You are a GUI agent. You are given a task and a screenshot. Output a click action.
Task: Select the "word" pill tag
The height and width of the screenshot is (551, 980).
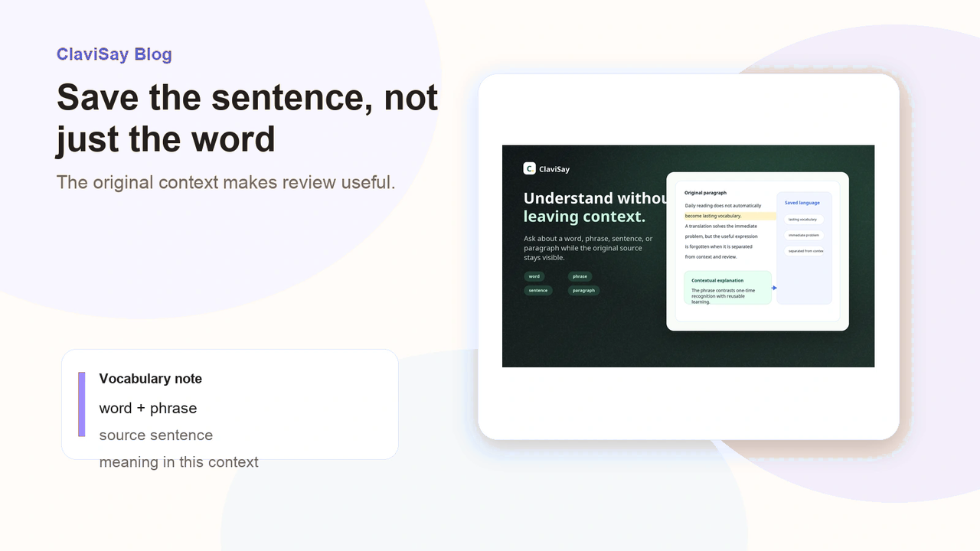point(534,276)
